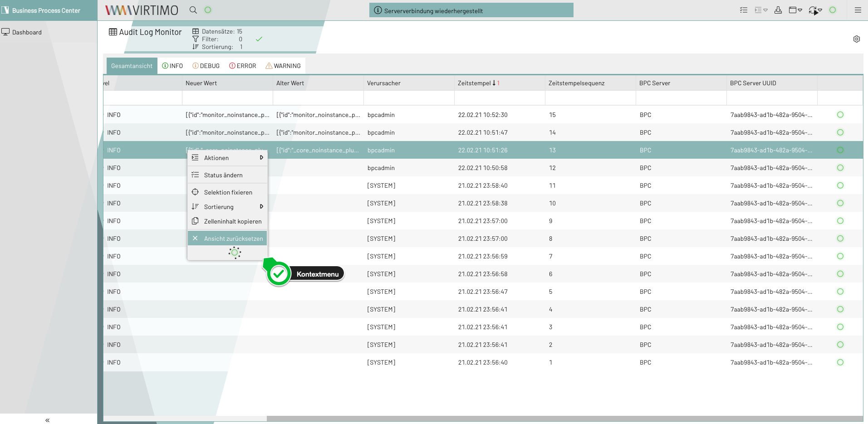Collapse sidebar with the double chevron icon
The width and height of the screenshot is (868, 424).
[x=48, y=420]
